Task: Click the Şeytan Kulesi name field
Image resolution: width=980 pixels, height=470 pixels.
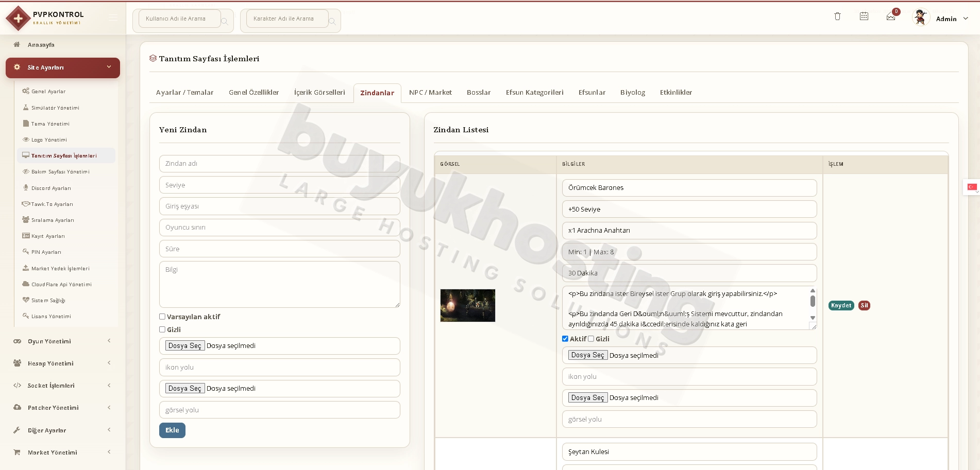Action: [689, 451]
